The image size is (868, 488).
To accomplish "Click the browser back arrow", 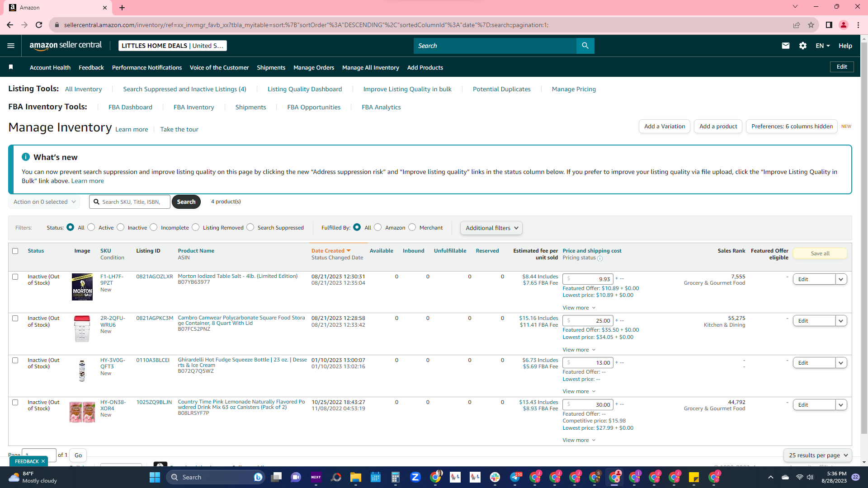I will click(10, 25).
